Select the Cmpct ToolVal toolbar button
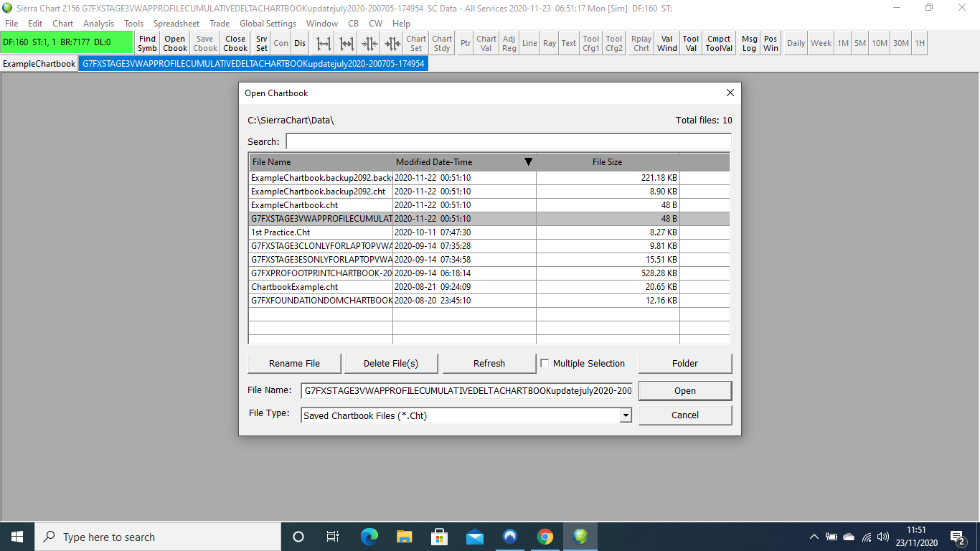 pyautogui.click(x=719, y=43)
